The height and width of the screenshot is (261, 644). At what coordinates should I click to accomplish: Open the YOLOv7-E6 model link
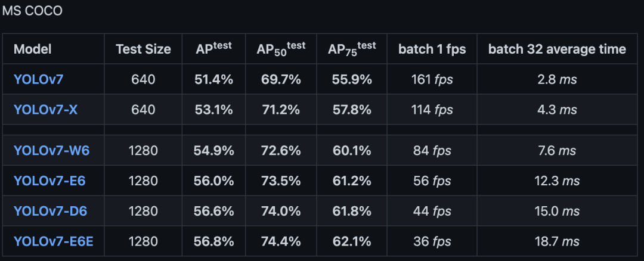coord(49,181)
